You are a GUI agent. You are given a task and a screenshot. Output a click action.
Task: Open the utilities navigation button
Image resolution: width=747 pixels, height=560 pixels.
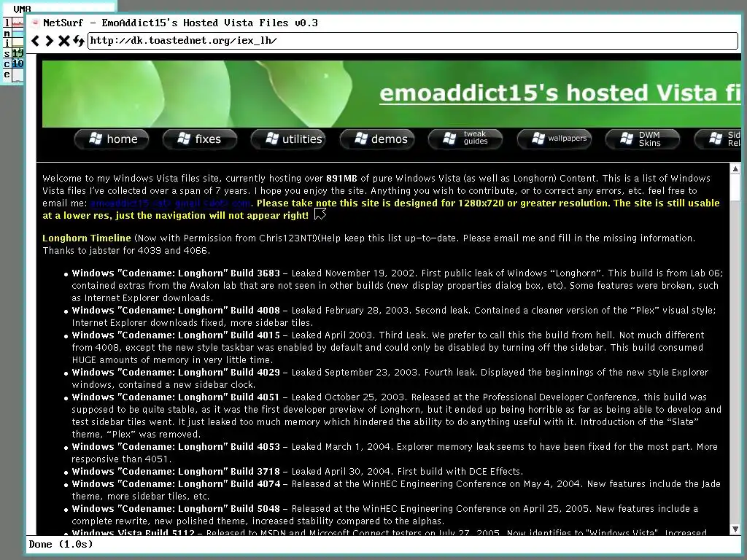click(x=288, y=139)
